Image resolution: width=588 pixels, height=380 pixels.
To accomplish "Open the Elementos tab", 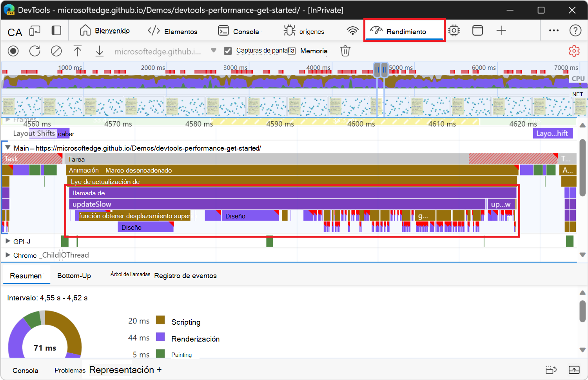I will [172, 31].
